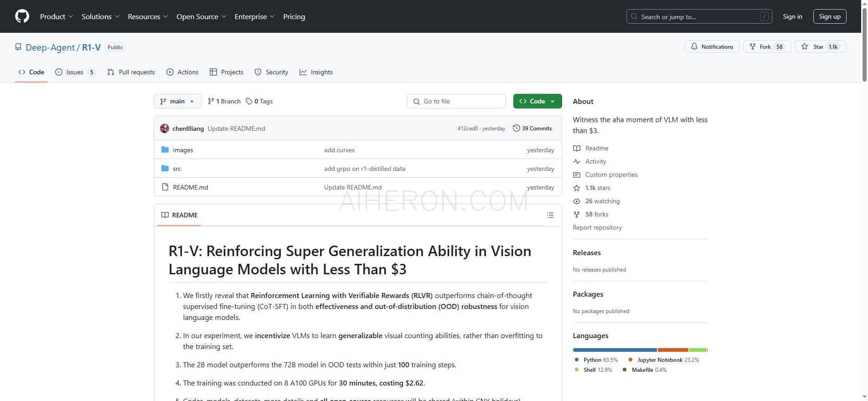
Task: Fork the repository
Action: (767, 46)
